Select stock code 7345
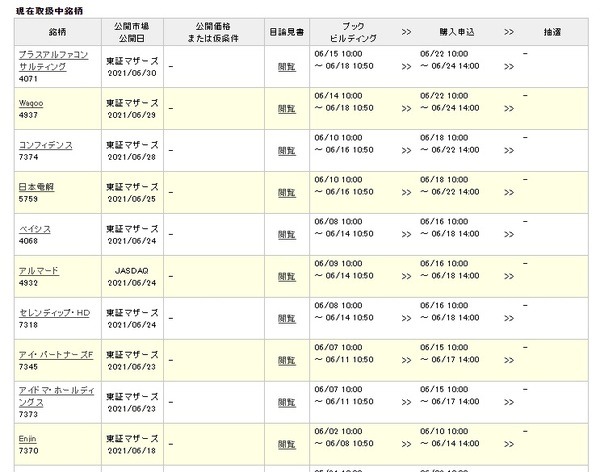Viewport: 600px width, 472px height. click(x=28, y=367)
